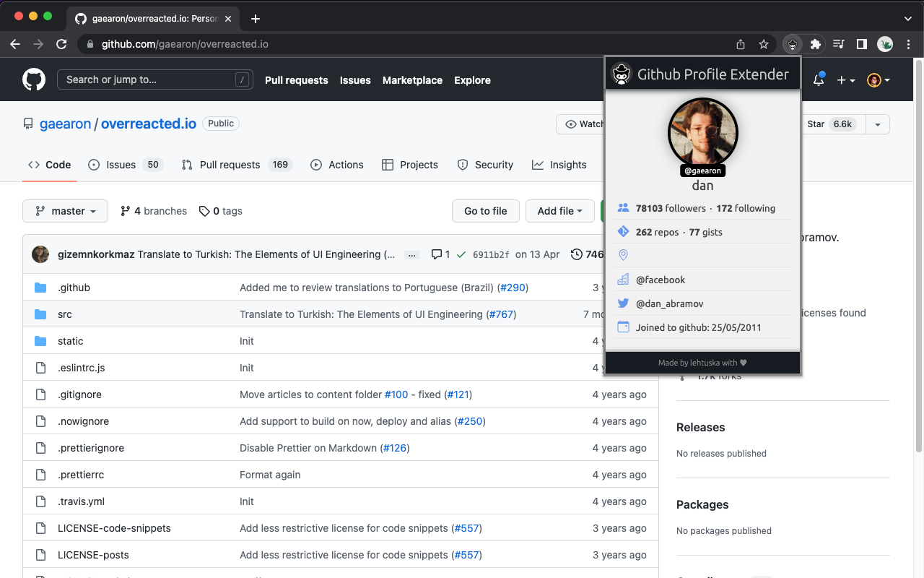Open the Pull requests repository tab
This screenshot has height=578, width=924.
click(237, 165)
